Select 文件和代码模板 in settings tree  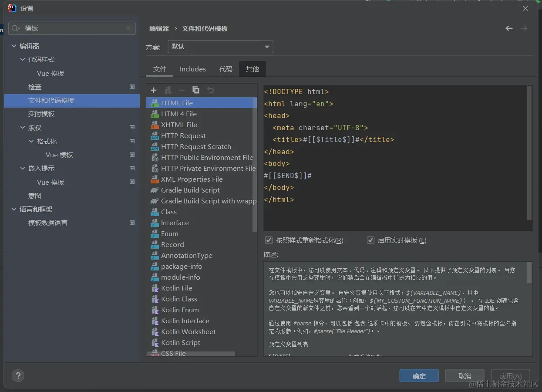click(72, 100)
